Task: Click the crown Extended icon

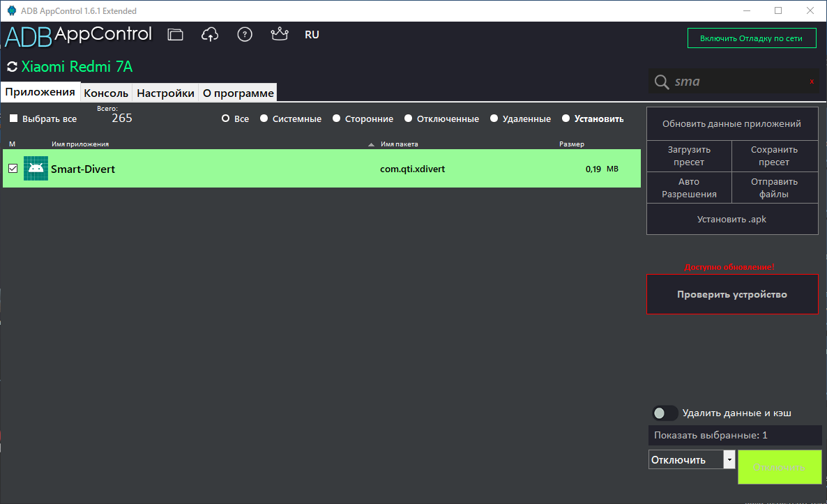Action: [x=280, y=34]
